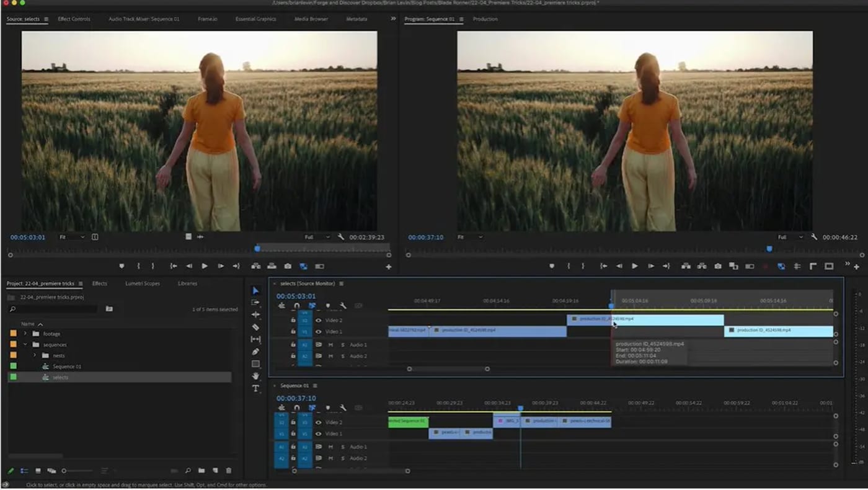Mute Audio 1 track in Sequence 01 timeline
This screenshot has height=490, width=868.
(330, 447)
